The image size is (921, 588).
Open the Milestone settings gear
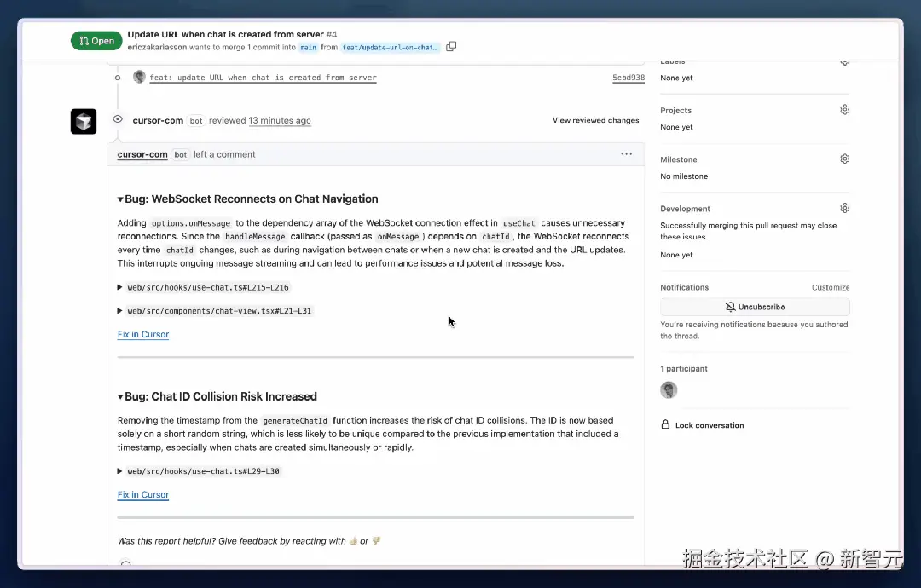click(x=844, y=159)
